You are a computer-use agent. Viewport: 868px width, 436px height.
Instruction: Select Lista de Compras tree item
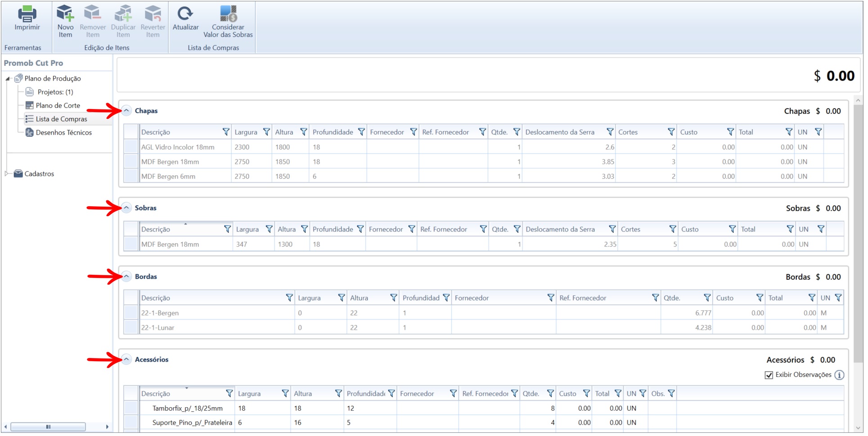pos(62,119)
